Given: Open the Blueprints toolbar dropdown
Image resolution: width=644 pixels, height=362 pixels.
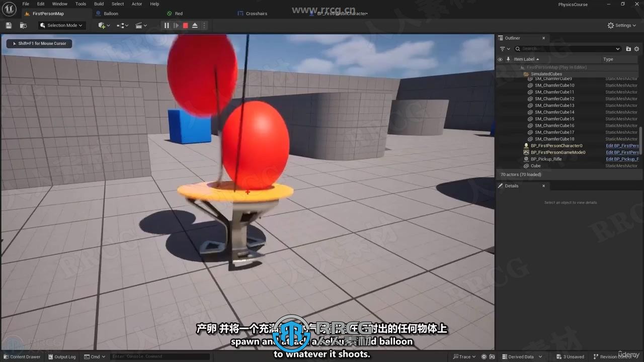Looking at the screenshot, I should click(x=122, y=25).
